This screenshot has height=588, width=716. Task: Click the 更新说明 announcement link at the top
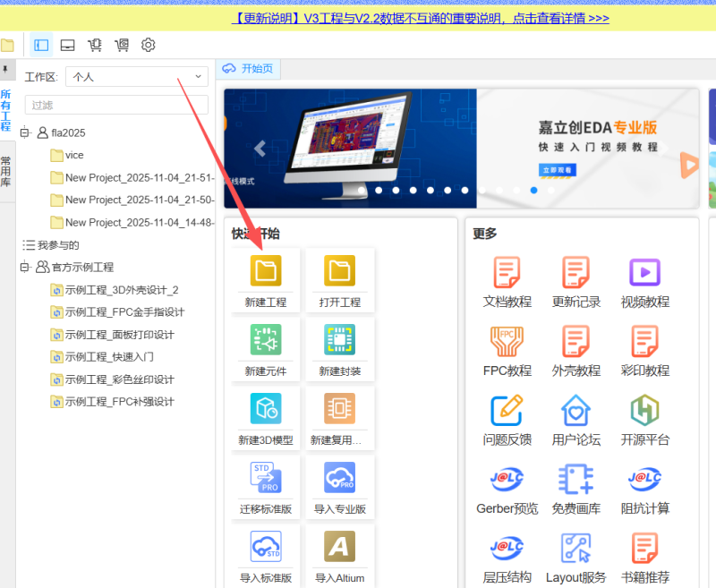click(421, 17)
